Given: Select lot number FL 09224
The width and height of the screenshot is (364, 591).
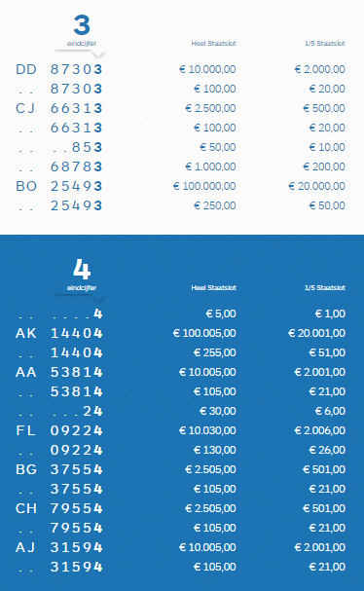Looking at the screenshot, I should [59, 430].
